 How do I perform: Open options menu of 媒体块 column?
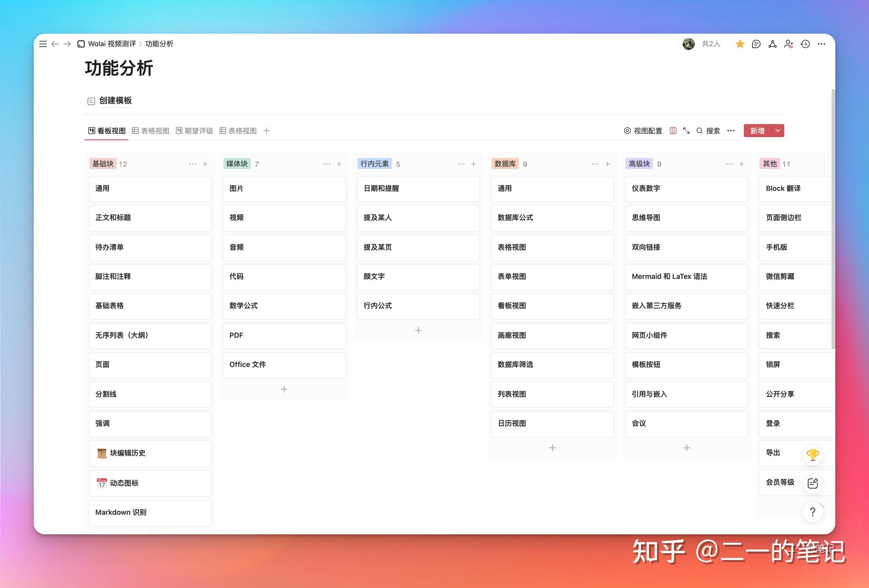(327, 164)
